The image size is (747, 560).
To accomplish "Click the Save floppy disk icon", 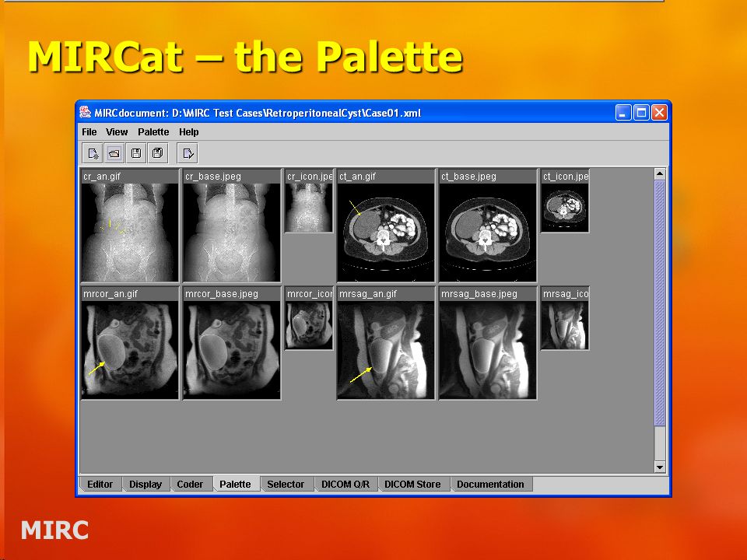I will (x=135, y=153).
